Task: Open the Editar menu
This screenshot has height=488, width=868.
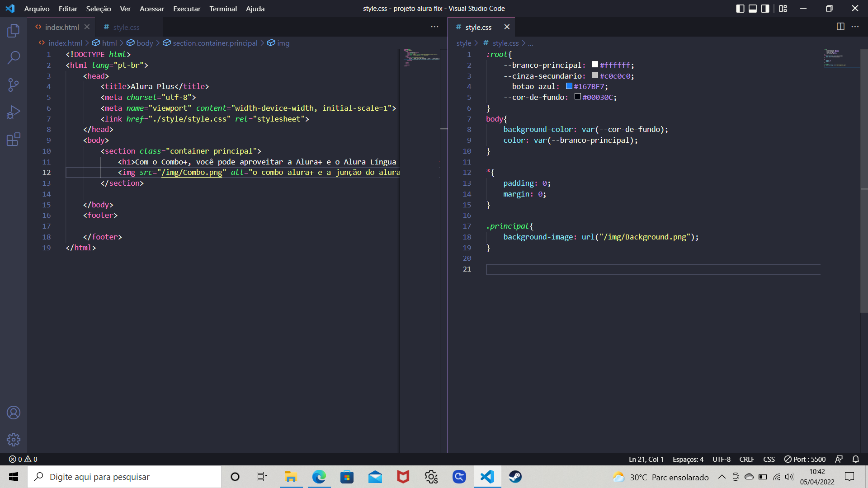Action: point(68,9)
